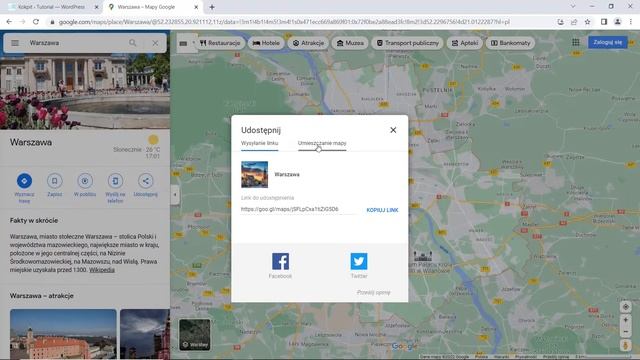Close the Warszawa Mapy Google tab
Image resolution: width=640 pixels, height=360 pixels.
[x=196, y=7]
